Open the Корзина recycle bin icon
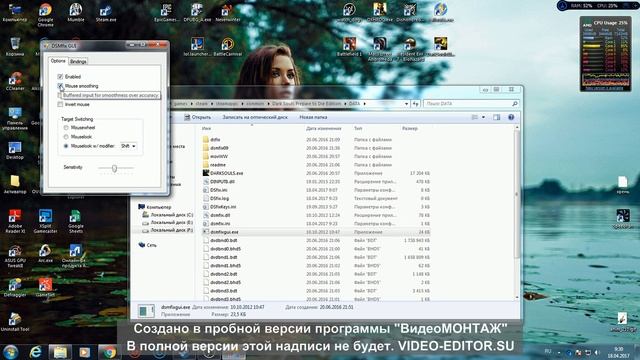 point(15,47)
